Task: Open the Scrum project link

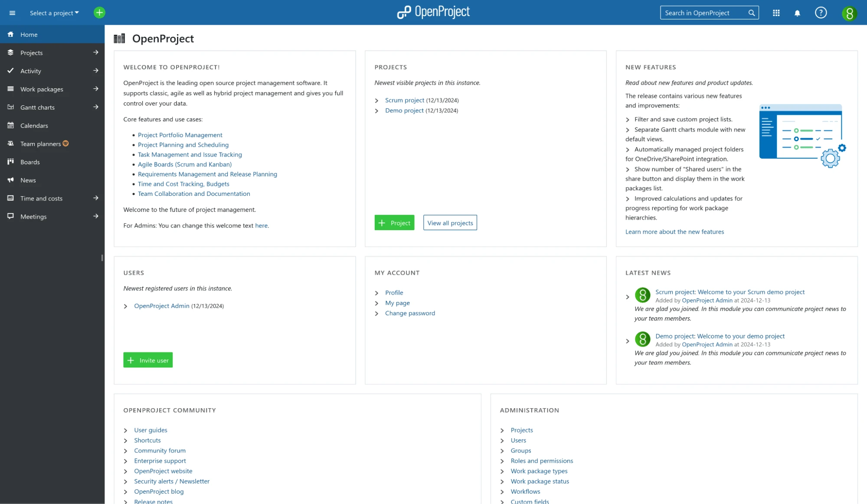Action: 404,100
